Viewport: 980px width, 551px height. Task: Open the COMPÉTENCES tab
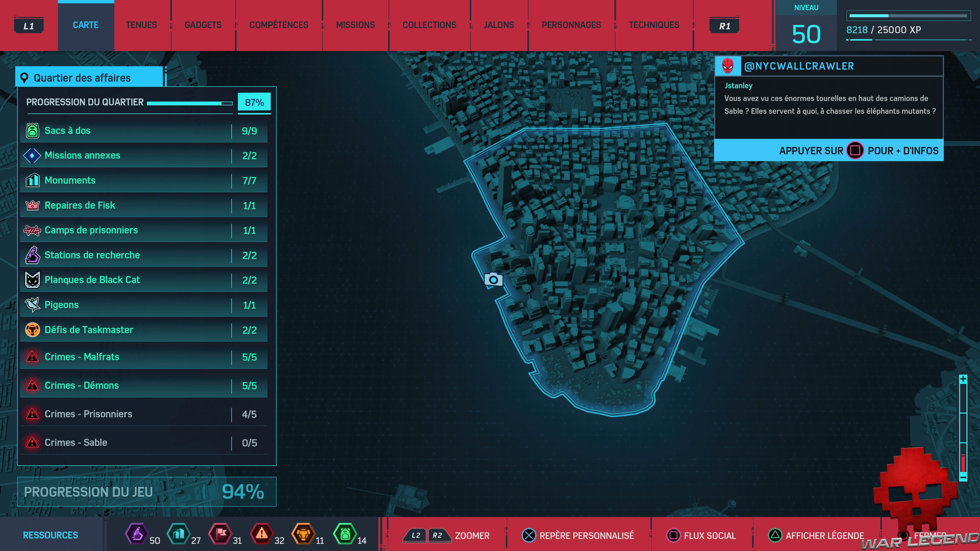pyautogui.click(x=278, y=25)
